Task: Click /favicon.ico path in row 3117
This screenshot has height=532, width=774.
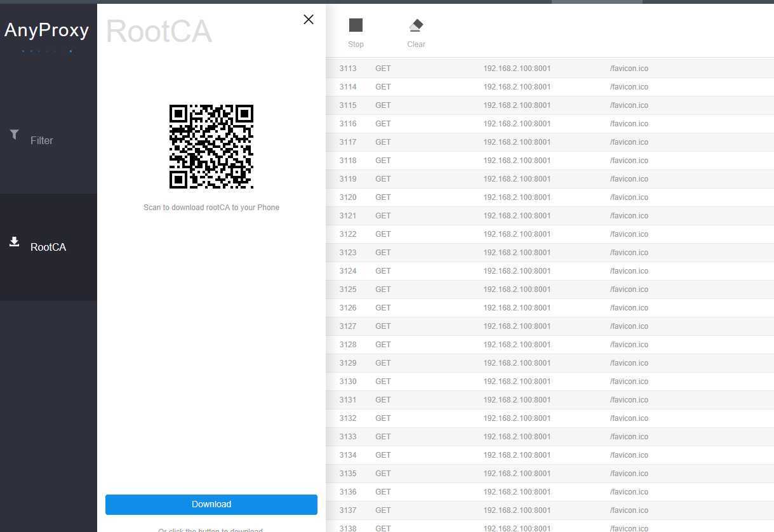Action: coord(629,142)
